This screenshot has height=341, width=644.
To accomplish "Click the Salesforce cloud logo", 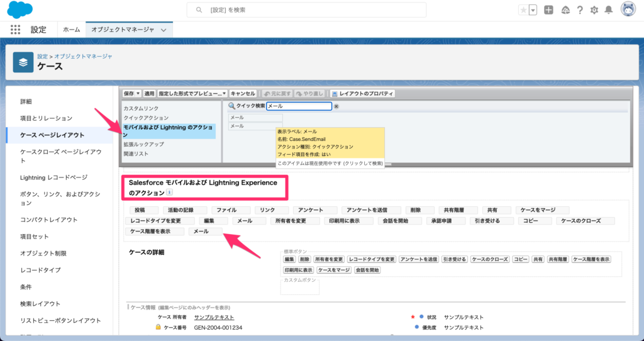I will point(19,10).
